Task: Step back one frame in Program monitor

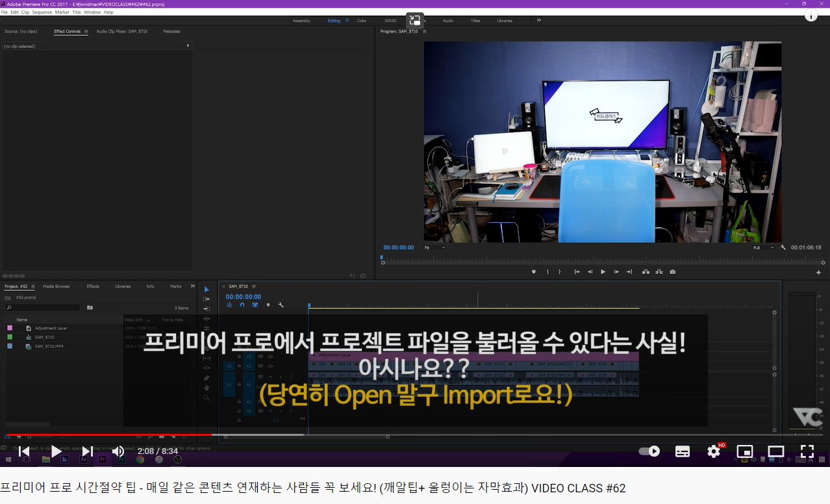Action: [x=590, y=272]
